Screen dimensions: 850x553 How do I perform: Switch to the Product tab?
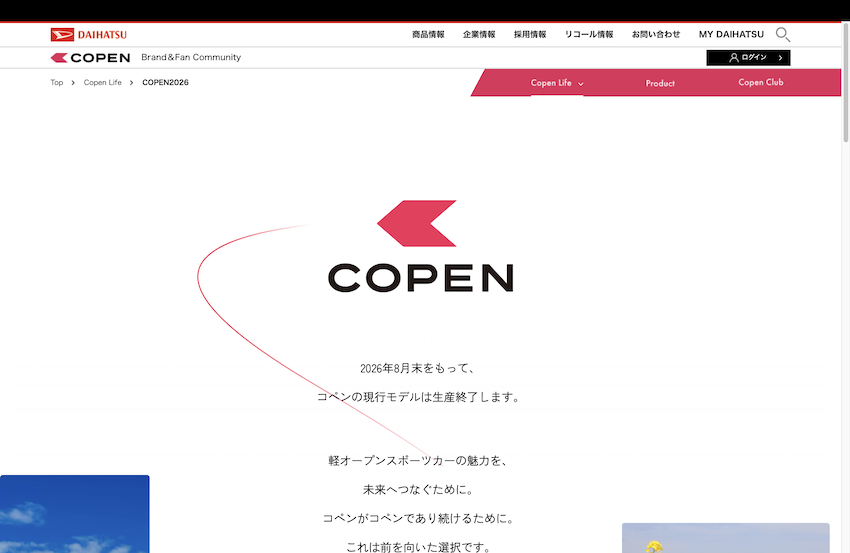click(x=660, y=83)
